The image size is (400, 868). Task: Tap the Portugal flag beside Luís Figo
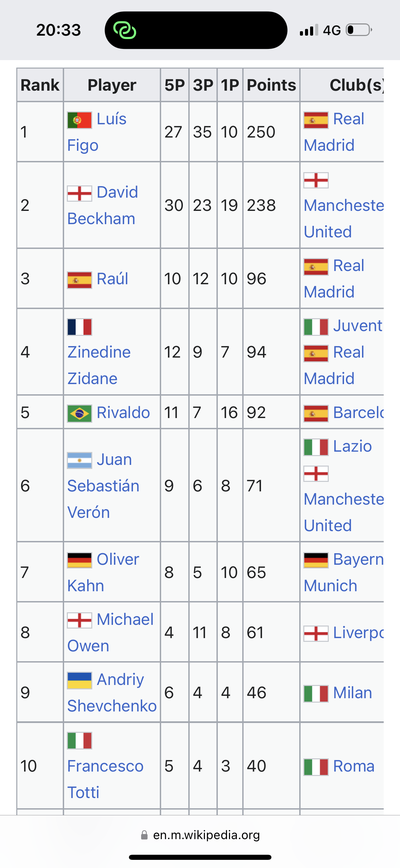click(x=79, y=120)
